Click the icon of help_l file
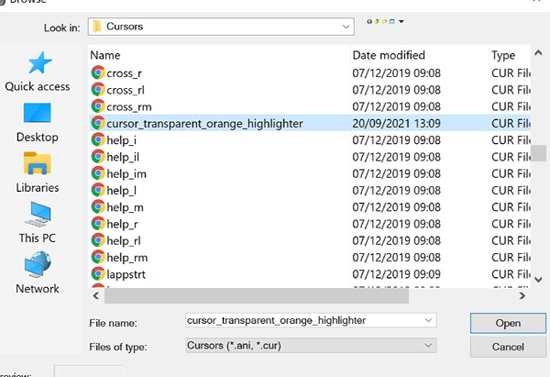The image size is (550, 377). (98, 190)
